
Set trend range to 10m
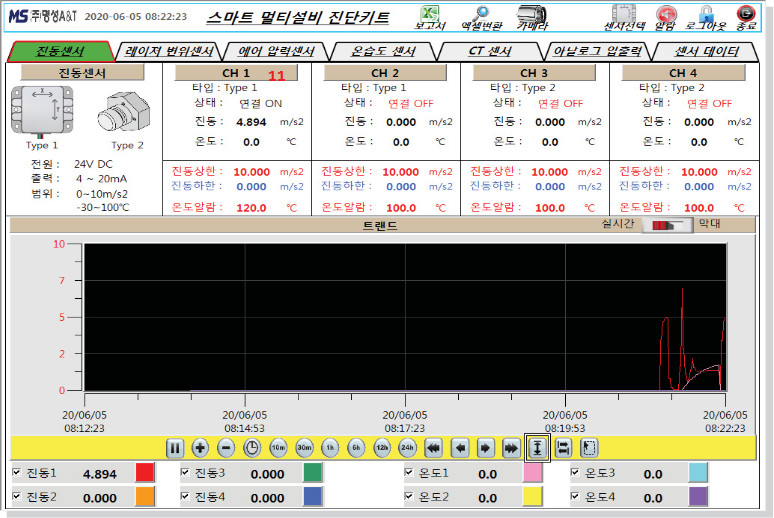pyautogui.click(x=278, y=448)
